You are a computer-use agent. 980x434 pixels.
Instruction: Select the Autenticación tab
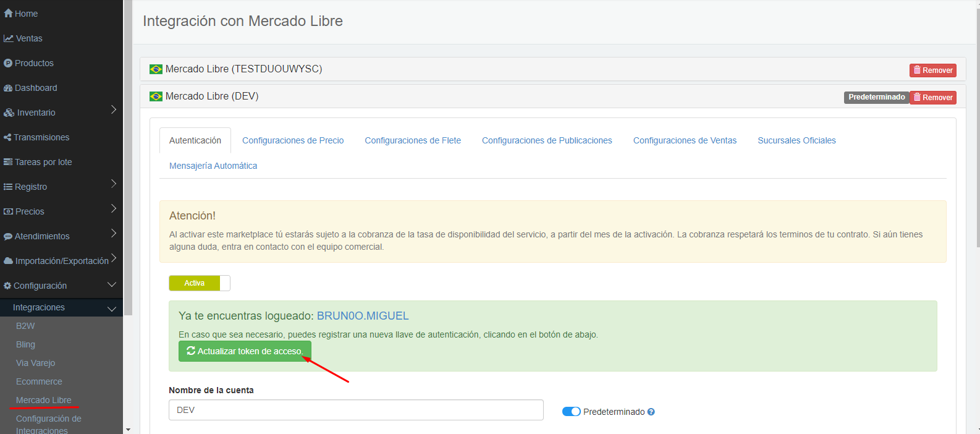point(195,140)
